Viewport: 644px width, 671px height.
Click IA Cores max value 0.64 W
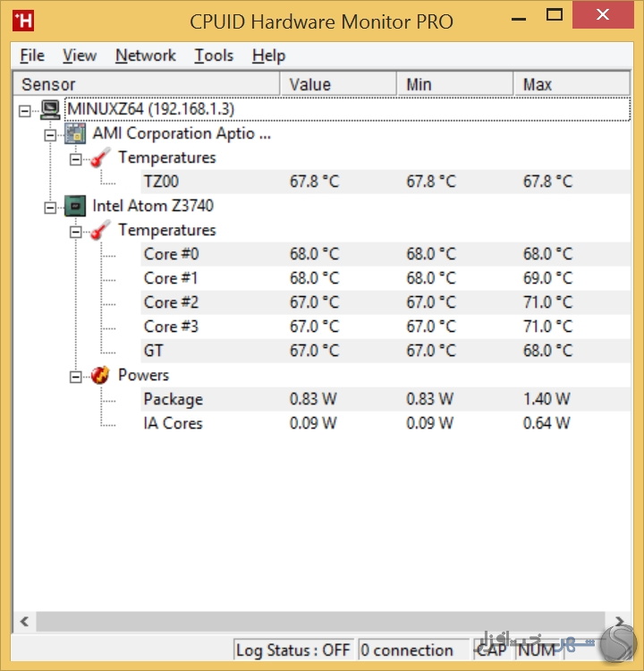point(547,423)
